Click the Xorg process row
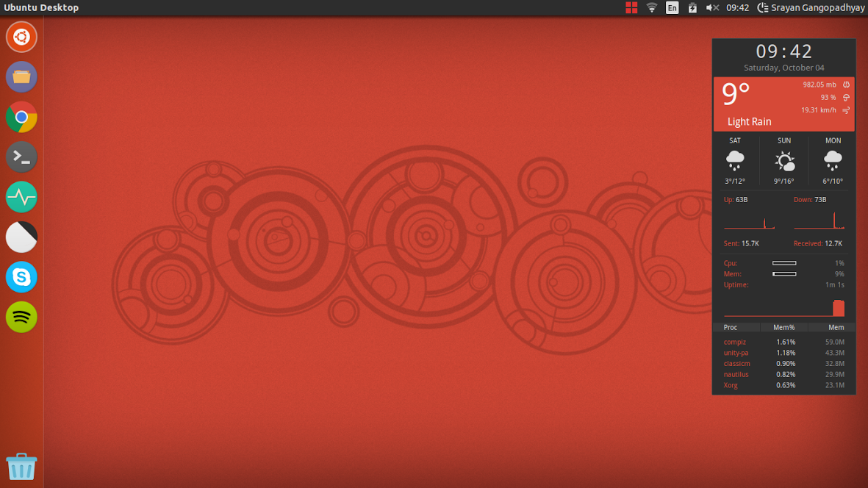Image resolution: width=868 pixels, height=488 pixels. [784, 385]
